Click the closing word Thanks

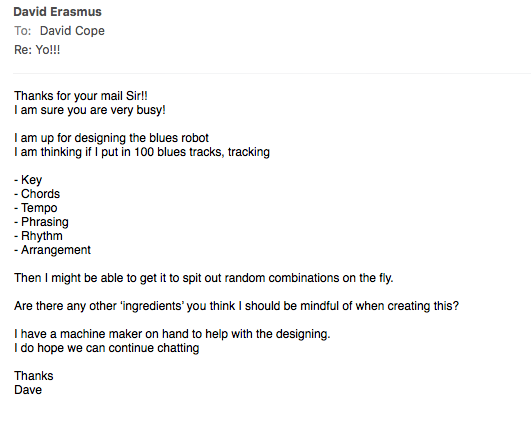pos(34,376)
